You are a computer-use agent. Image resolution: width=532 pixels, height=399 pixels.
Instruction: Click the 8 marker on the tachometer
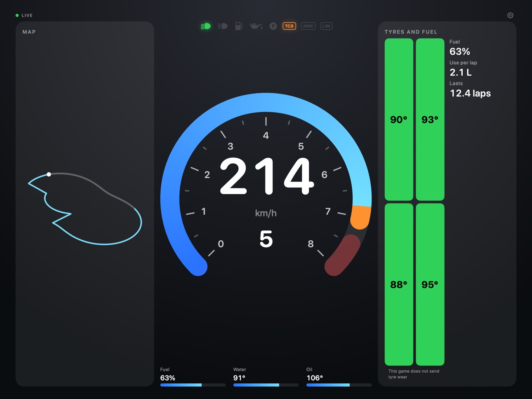click(x=311, y=244)
